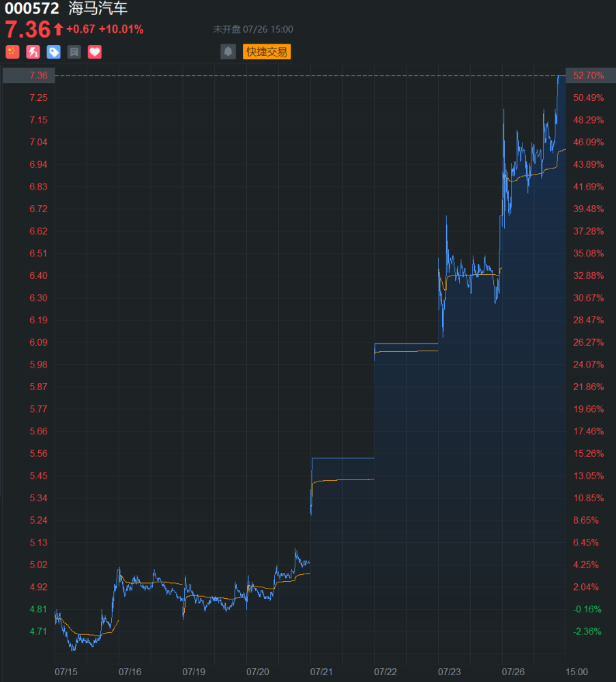Click the 8.65% percentage axis label
The image size is (616, 682).
point(586,520)
